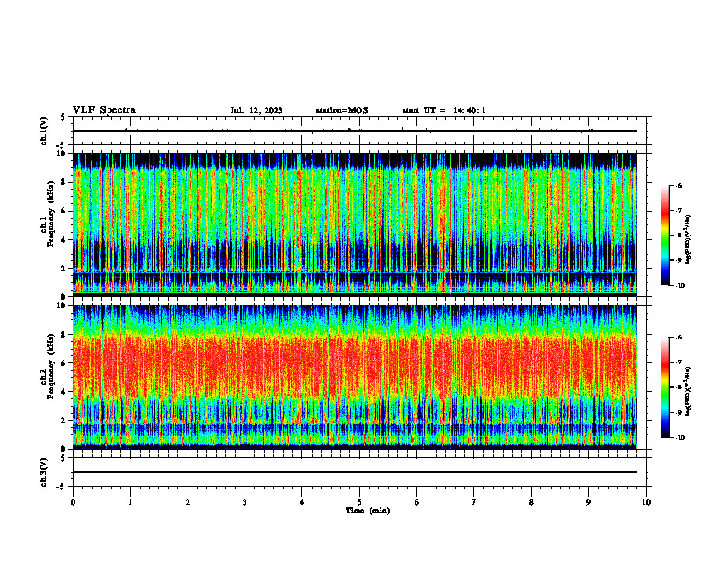Click the "3" time axis tick label
This screenshot has height=563, width=728.
[x=245, y=502]
